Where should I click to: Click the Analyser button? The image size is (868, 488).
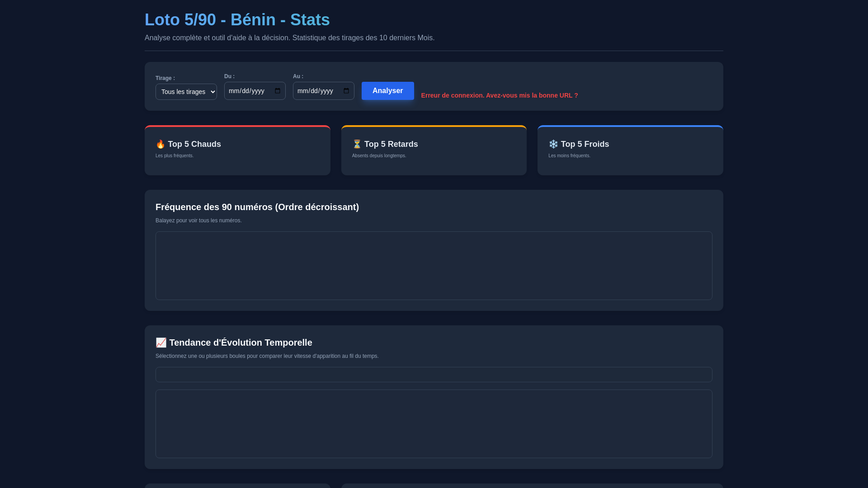pos(388,91)
